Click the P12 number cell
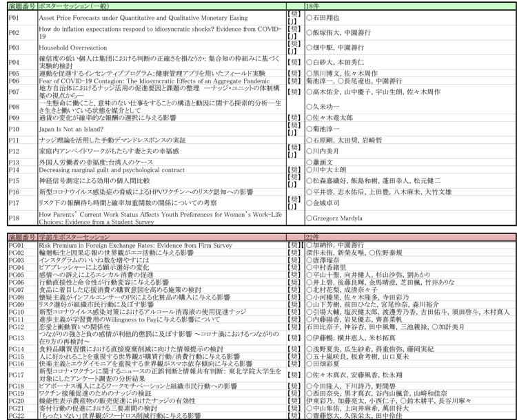The image size is (517, 420). [23, 151]
